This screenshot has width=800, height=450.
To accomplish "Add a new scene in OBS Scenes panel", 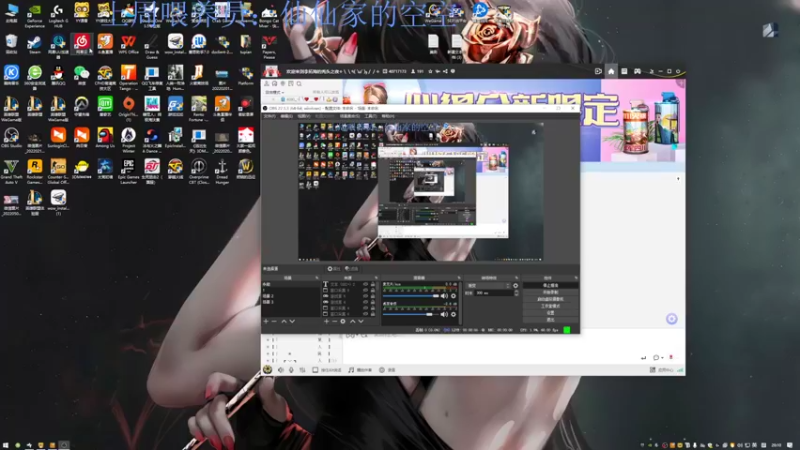I will [x=266, y=321].
